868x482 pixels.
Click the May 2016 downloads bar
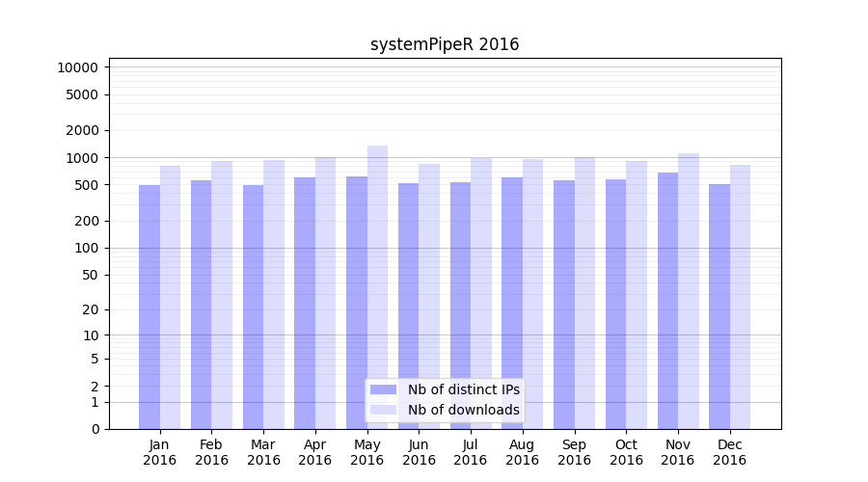pyautogui.click(x=377, y=287)
